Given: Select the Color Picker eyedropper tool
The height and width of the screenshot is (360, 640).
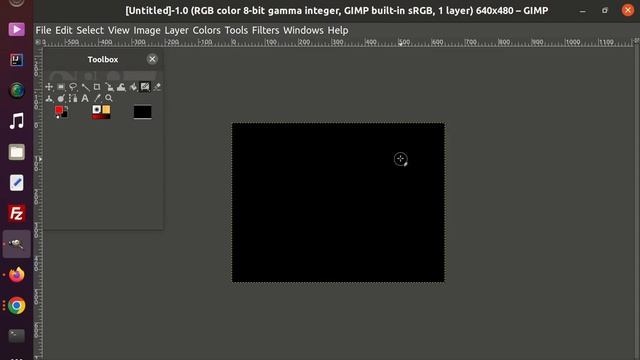Looking at the screenshot, I should [x=97, y=98].
